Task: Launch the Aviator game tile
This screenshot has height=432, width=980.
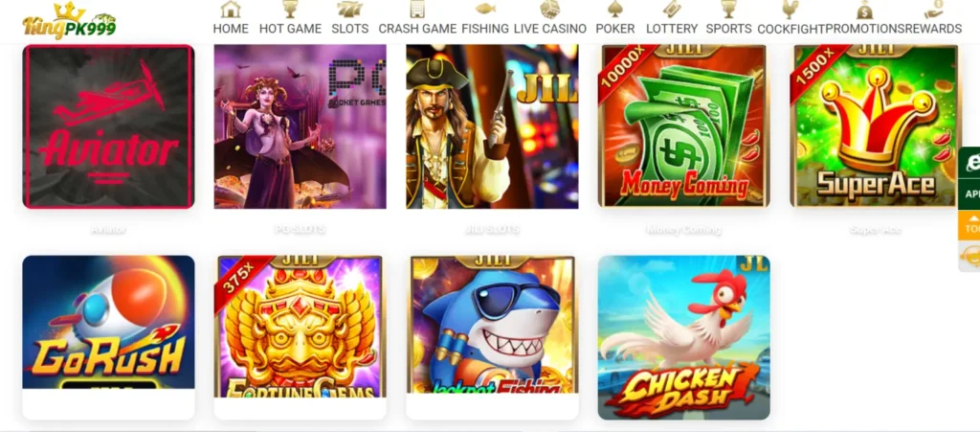Action: click(109, 126)
